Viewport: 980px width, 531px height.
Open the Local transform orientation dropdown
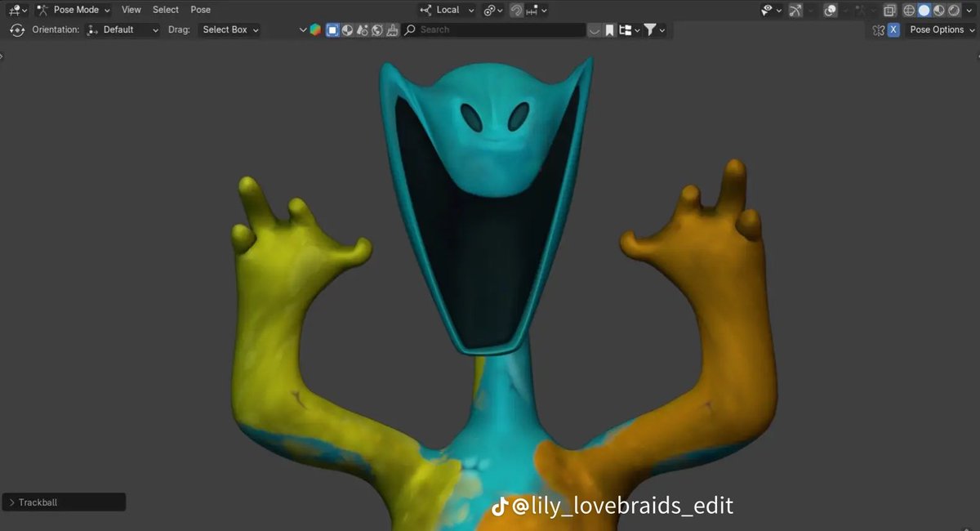tap(448, 10)
